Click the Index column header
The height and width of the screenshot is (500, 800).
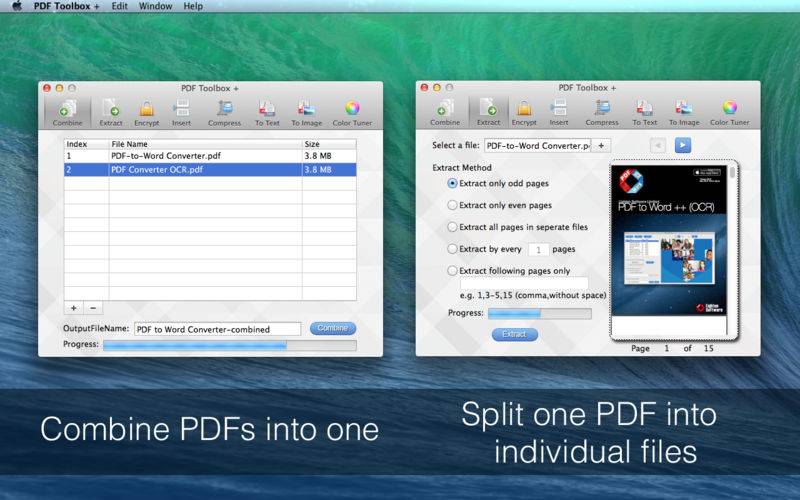(86, 144)
